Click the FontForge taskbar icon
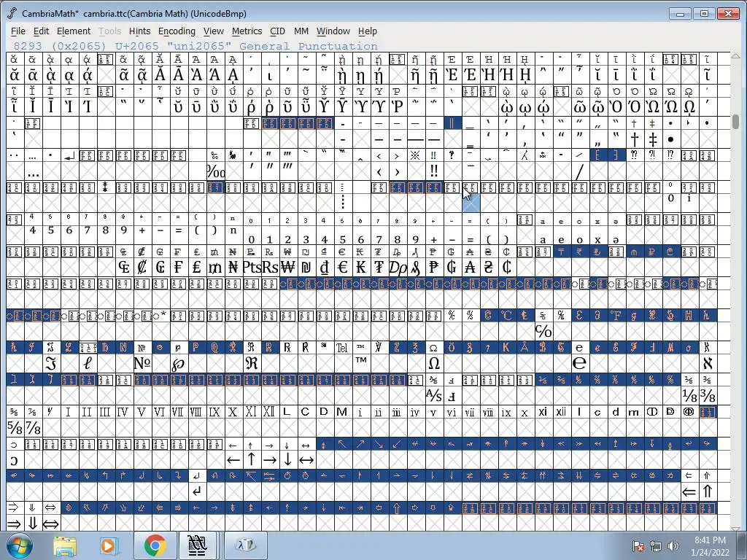This screenshot has height=560, width=747. 197,545
